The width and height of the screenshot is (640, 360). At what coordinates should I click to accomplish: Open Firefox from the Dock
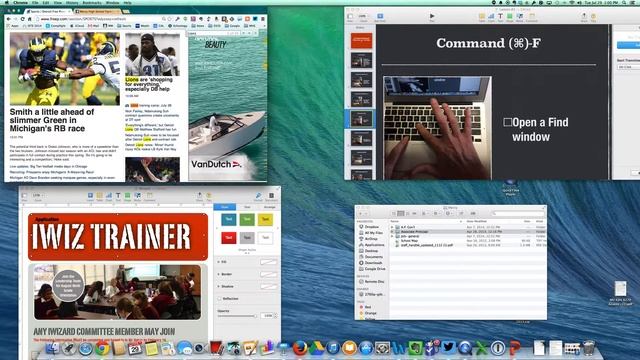(x=300, y=348)
